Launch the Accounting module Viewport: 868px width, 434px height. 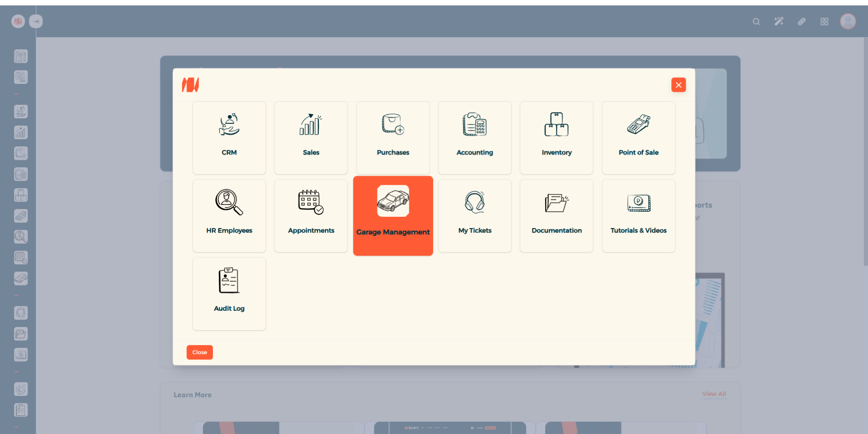475,137
